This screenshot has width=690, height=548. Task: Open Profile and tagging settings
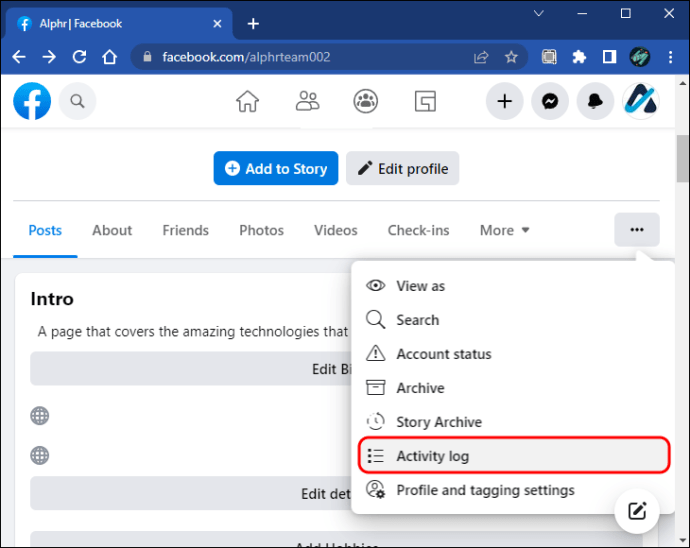pyautogui.click(x=485, y=490)
